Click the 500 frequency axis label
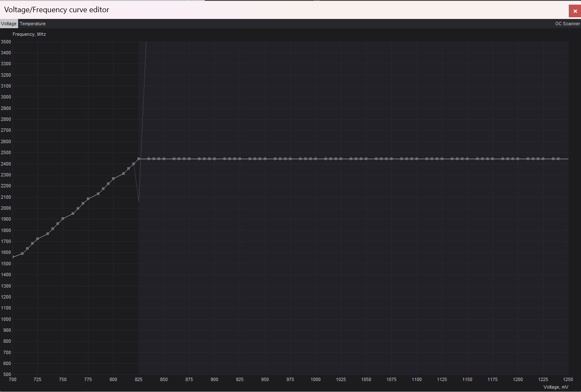 7,374
